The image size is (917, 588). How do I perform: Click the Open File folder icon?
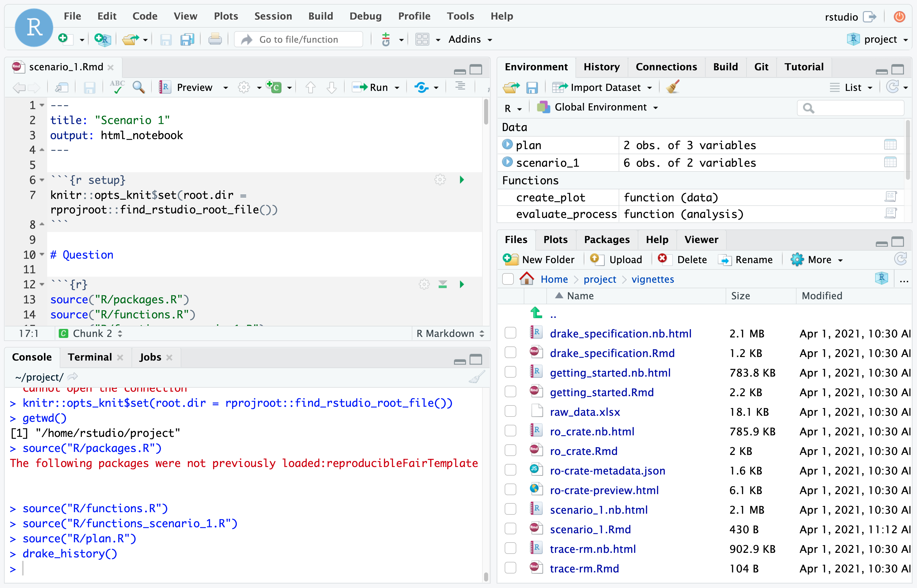131,39
